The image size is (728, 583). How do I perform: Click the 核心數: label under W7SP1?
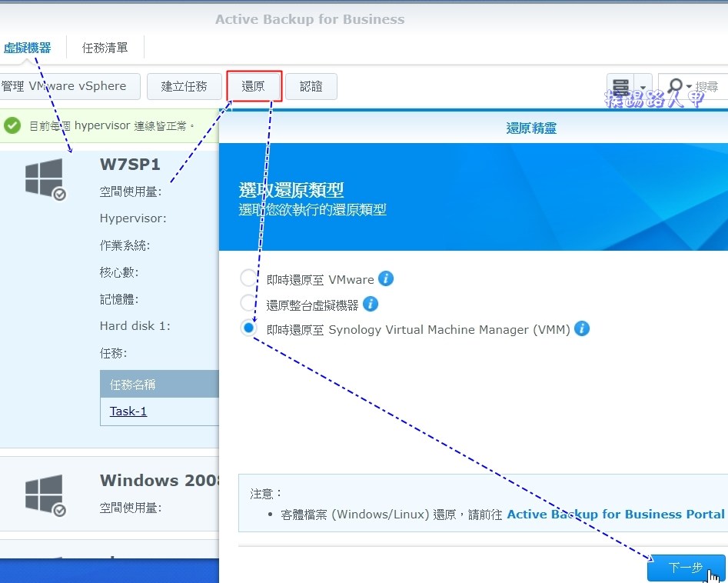119,272
